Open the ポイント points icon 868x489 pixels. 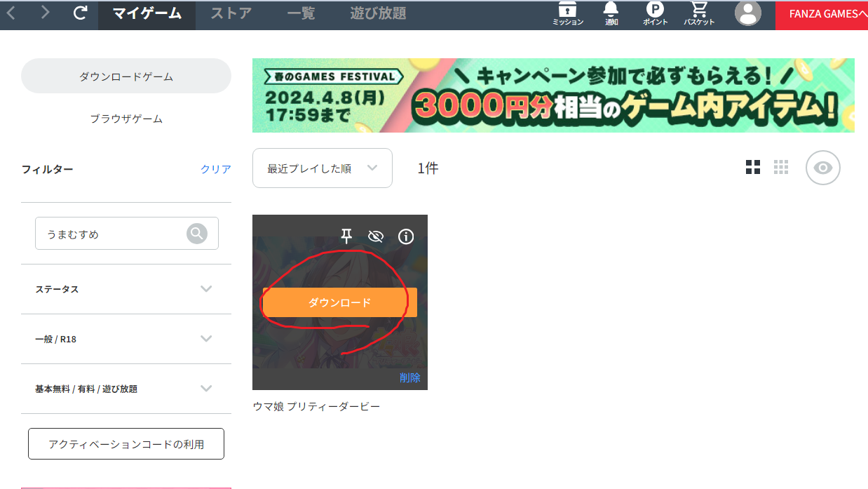pyautogui.click(x=655, y=14)
